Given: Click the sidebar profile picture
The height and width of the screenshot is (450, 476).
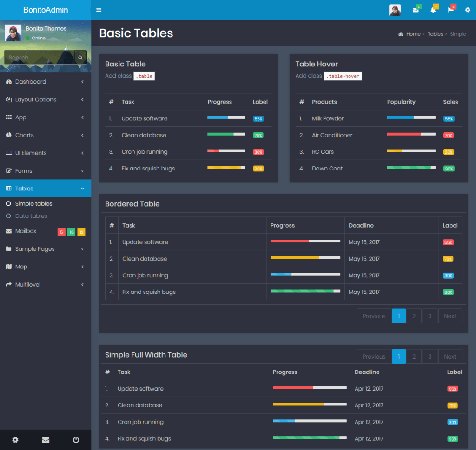Looking at the screenshot, I should (x=13, y=33).
